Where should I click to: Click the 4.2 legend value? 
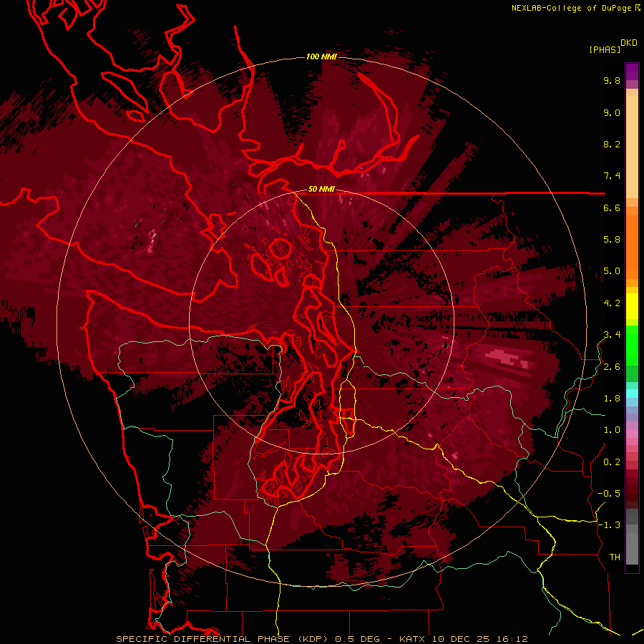tap(612, 303)
